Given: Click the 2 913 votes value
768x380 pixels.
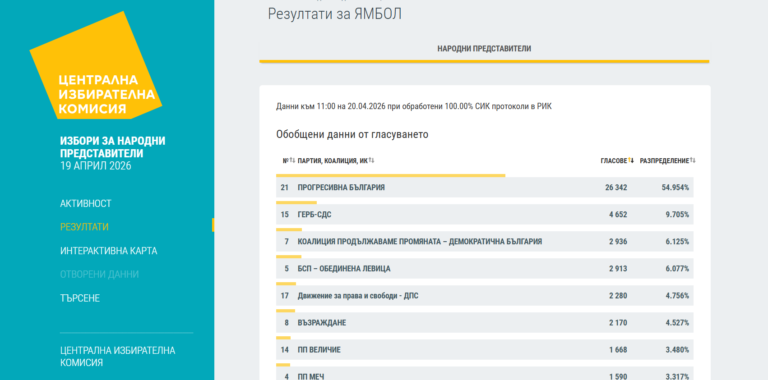Looking at the screenshot, I should click(x=618, y=269).
